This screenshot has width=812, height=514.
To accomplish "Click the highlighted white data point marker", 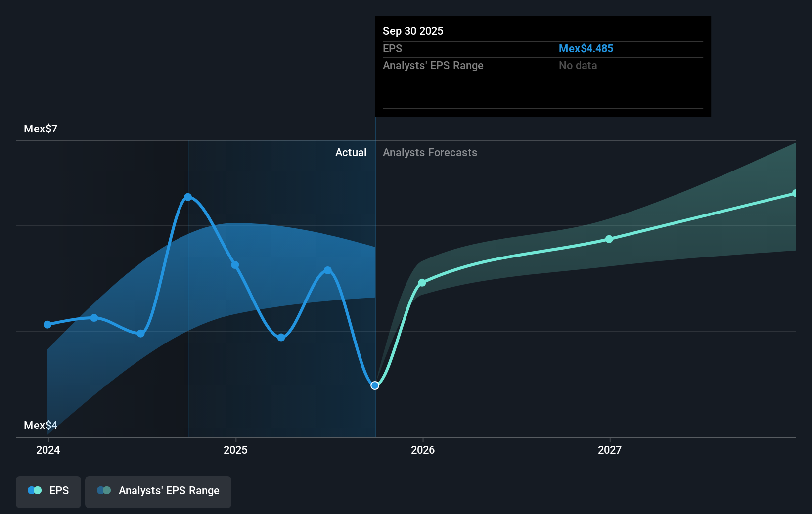I will coord(375,385).
